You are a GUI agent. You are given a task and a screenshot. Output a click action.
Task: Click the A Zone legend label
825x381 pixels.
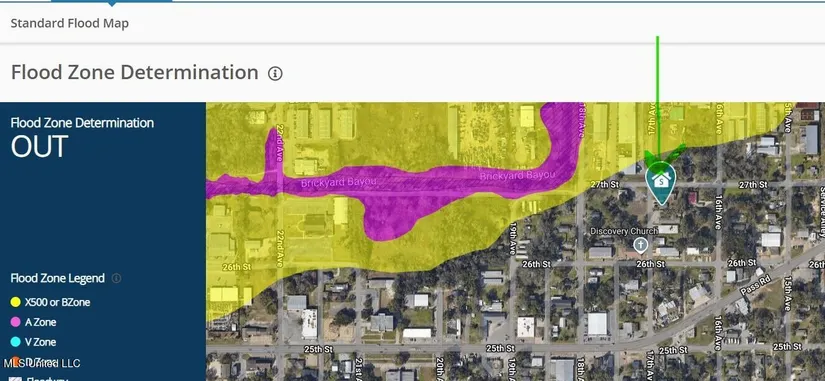41,322
